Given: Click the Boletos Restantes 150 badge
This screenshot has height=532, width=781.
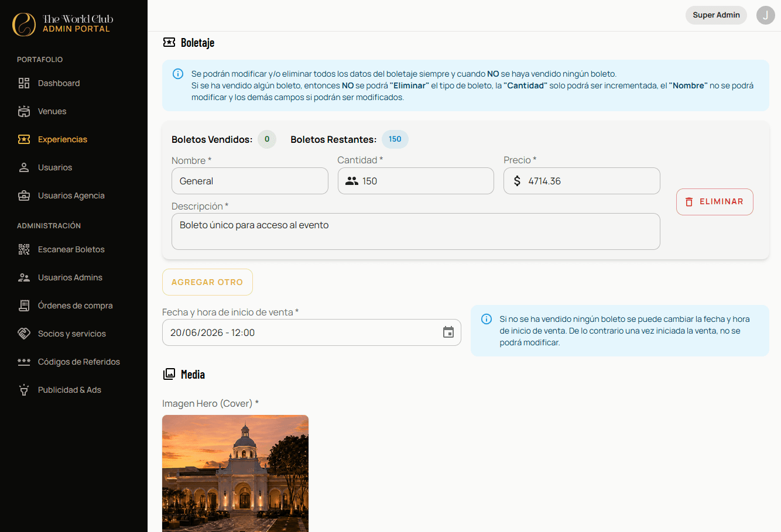Looking at the screenshot, I should 395,139.
